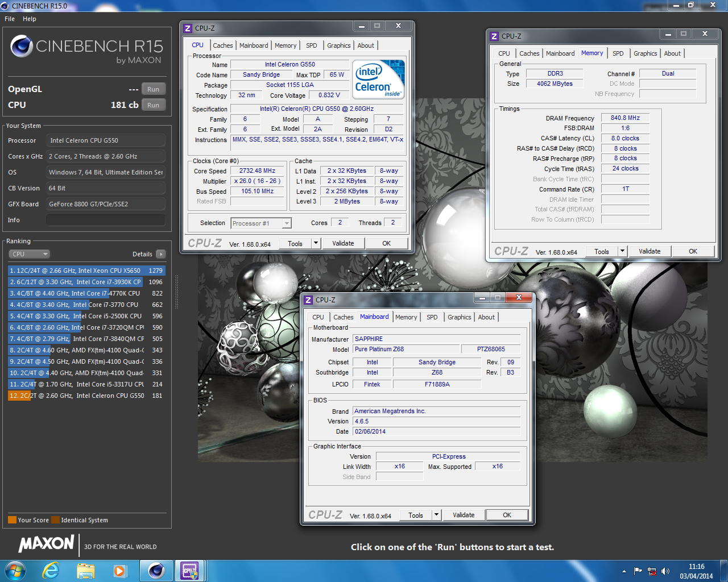Click the volume speaker tray icon
The height and width of the screenshot is (582, 728).
point(665,571)
